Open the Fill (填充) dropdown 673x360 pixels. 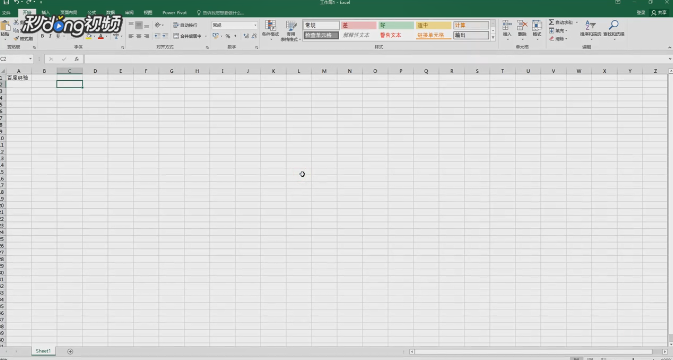559,30
